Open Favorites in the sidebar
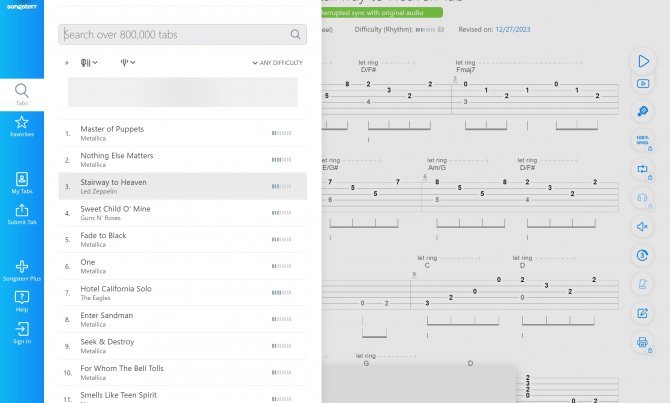This screenshot has width=670, height=403. [x=22, y=126]
